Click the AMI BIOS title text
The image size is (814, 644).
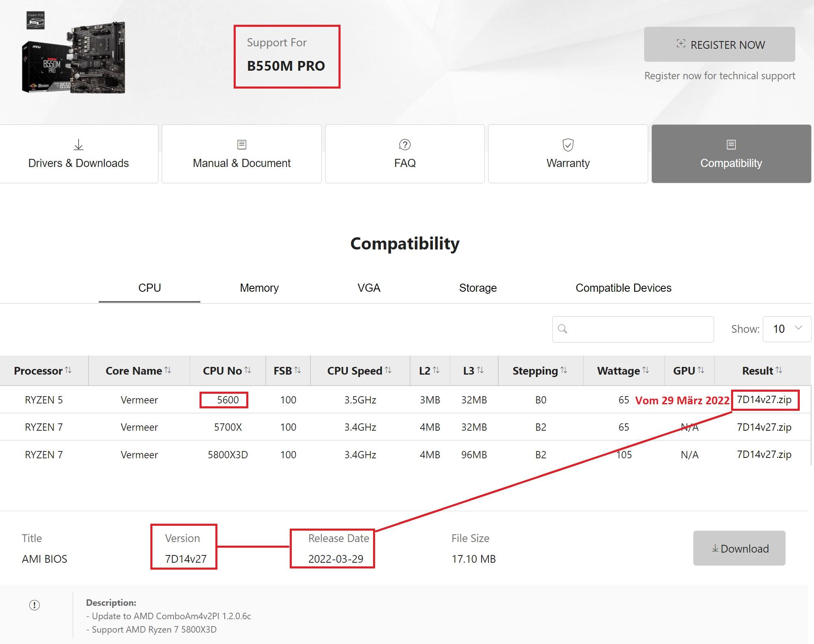pos(44,559)
